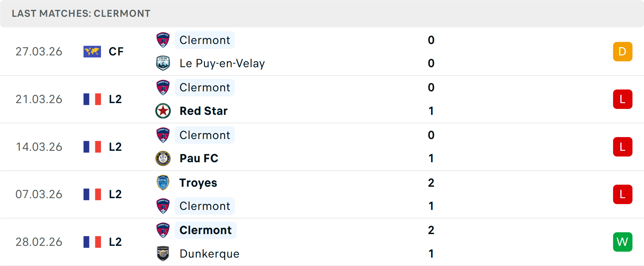Open the Dunkerque team link
This screenshot has width=644, height=266.
pyautogui.click(x=209, y=254)
